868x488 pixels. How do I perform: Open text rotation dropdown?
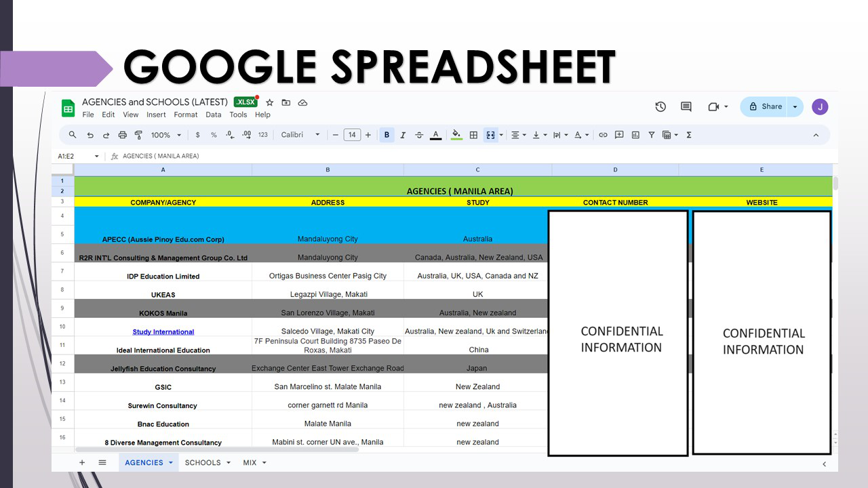(x=581, y=135)
